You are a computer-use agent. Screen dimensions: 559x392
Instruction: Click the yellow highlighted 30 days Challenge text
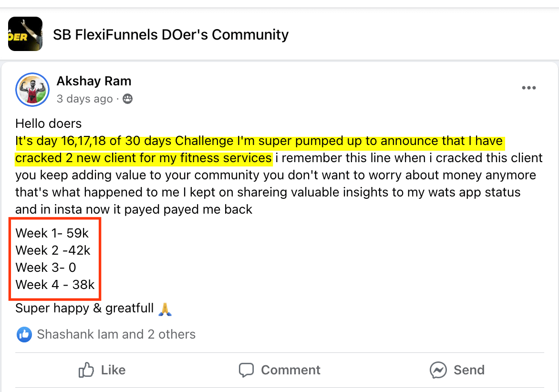point(259,142)
